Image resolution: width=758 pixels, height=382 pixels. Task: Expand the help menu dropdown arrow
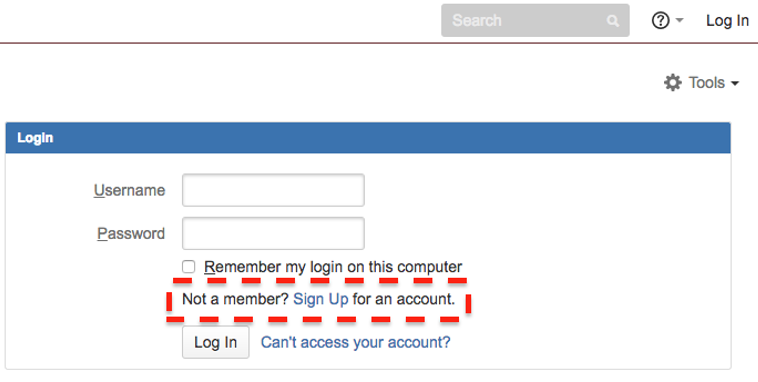(679, 20)
